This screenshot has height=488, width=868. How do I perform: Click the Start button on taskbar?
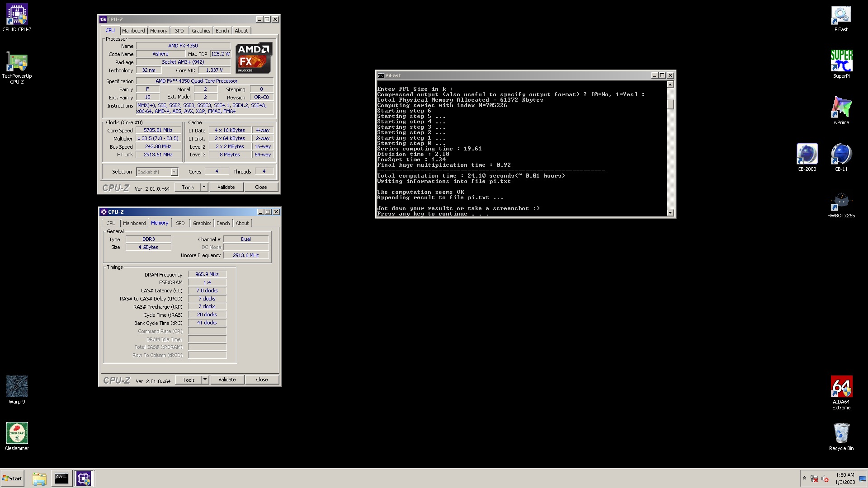click(x=12, y=479)
